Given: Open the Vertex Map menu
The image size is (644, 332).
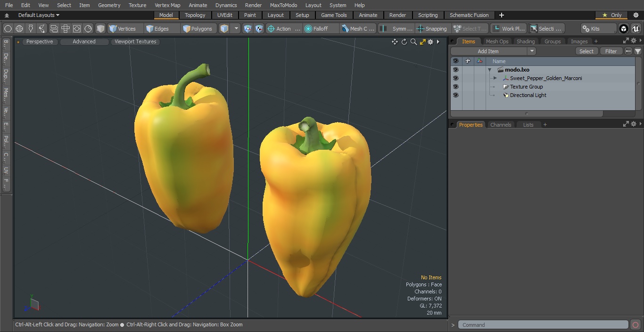Looking at the screenshot, I should (x=167, y=5).
